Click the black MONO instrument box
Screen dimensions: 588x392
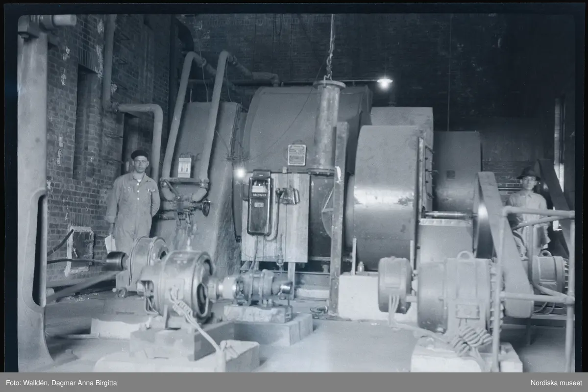click(x=260, y=202)
